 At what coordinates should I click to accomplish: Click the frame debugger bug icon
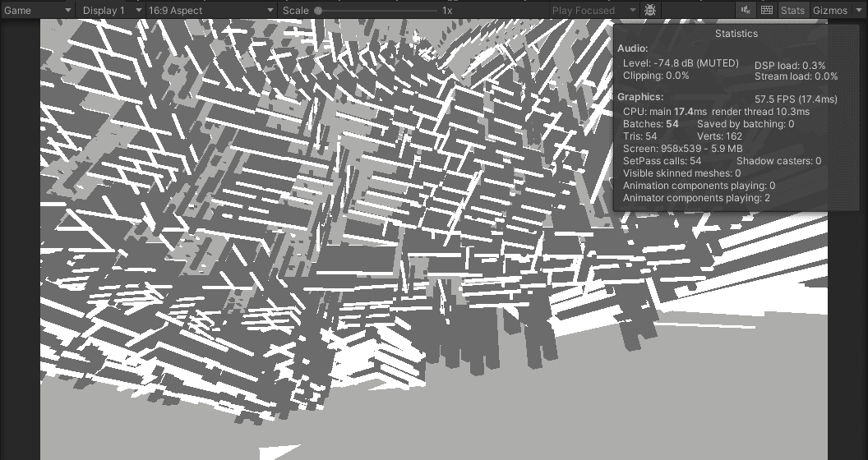[650, 10]
